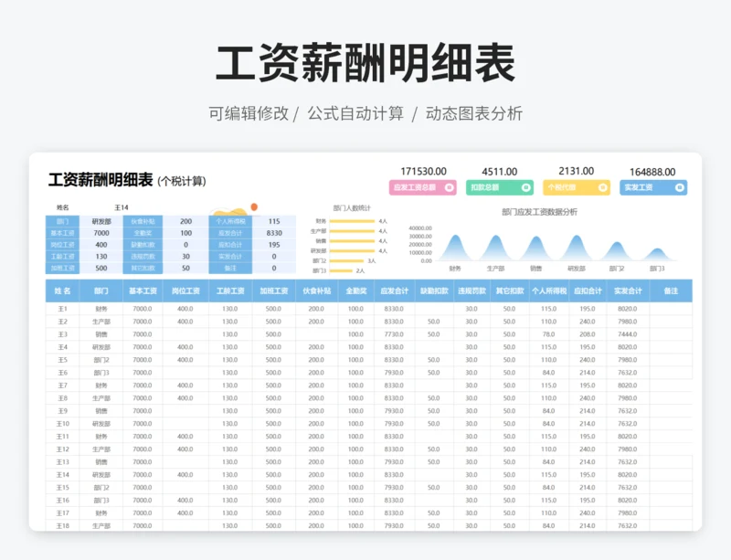Click the 115 个人所得税 value in the lookup panel
Viewport: 731px width, 560px height.
(274, 221)
